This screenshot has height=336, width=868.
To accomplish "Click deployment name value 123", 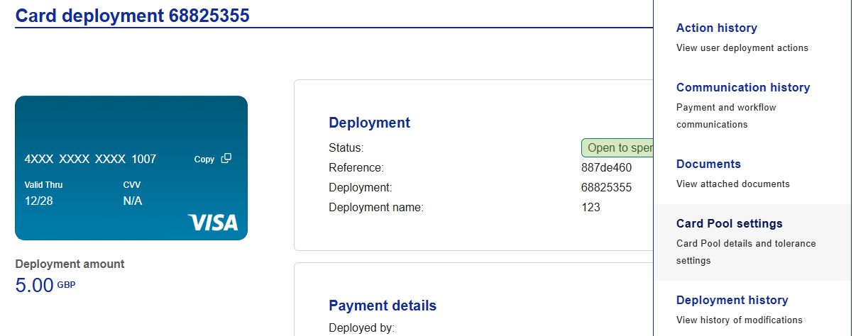I will click(590, 208).
